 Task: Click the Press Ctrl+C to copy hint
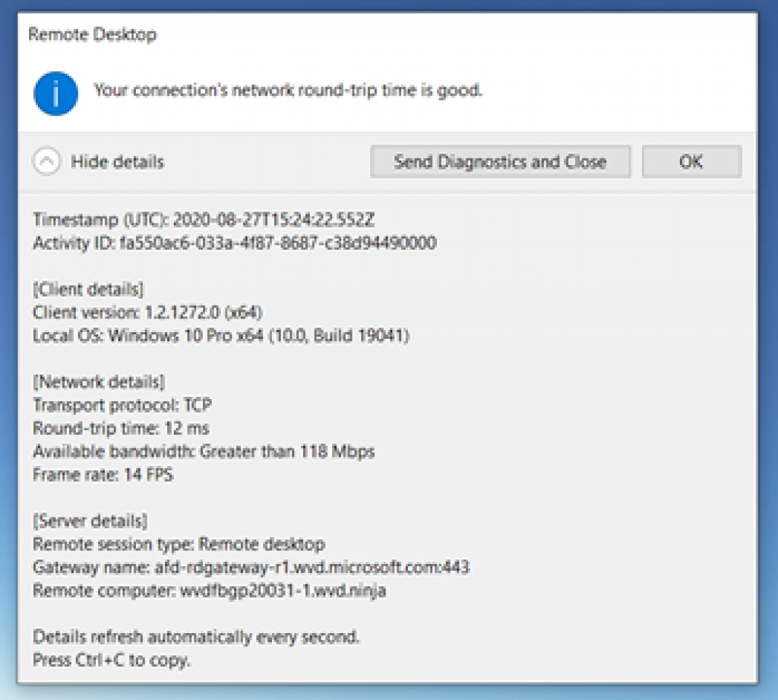pyautogui.click(x=112, y=660)
